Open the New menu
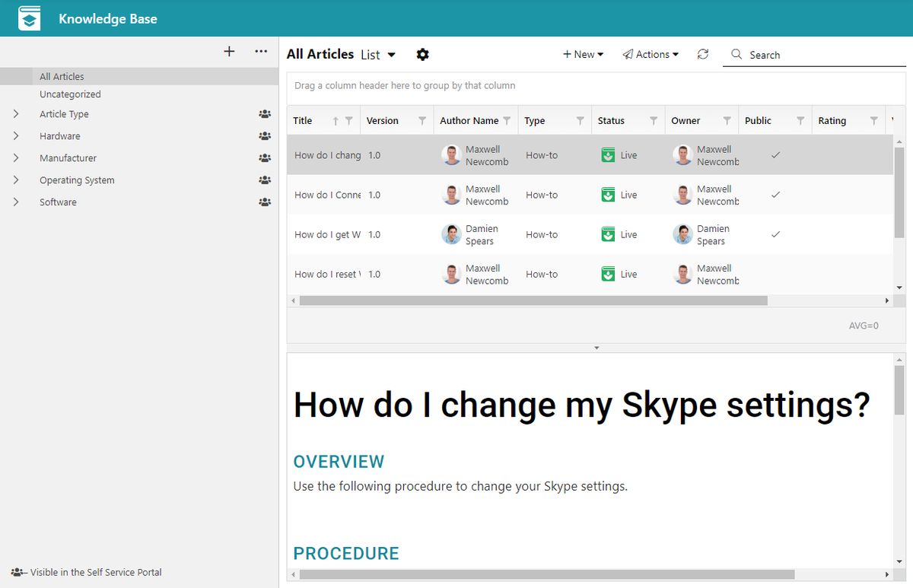Screen dimensions: 913x588 click(x=583, y=54)
